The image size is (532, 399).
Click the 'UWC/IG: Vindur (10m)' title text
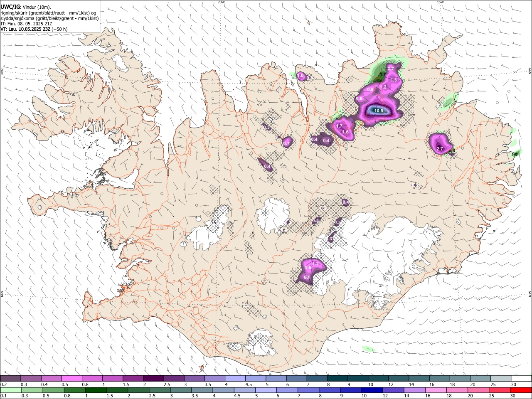(x=25, y=7)
